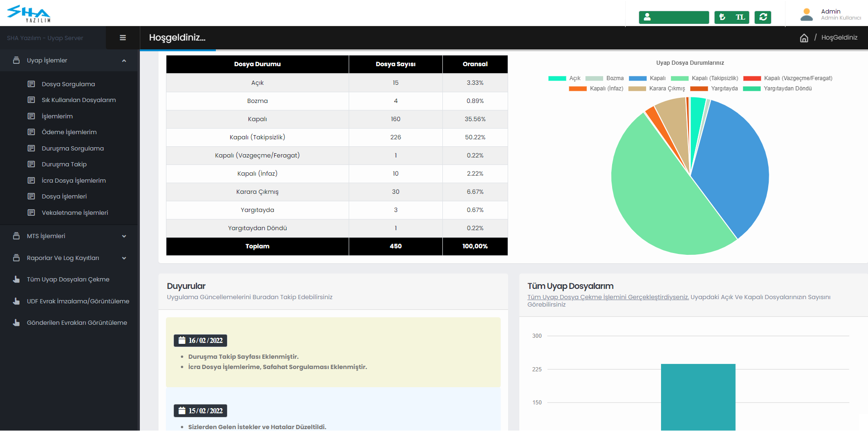Toggle Kapalı (Takipsizlik) legend item in chart
This screenshot has width=868, height=431.
[x=704, y=78]
